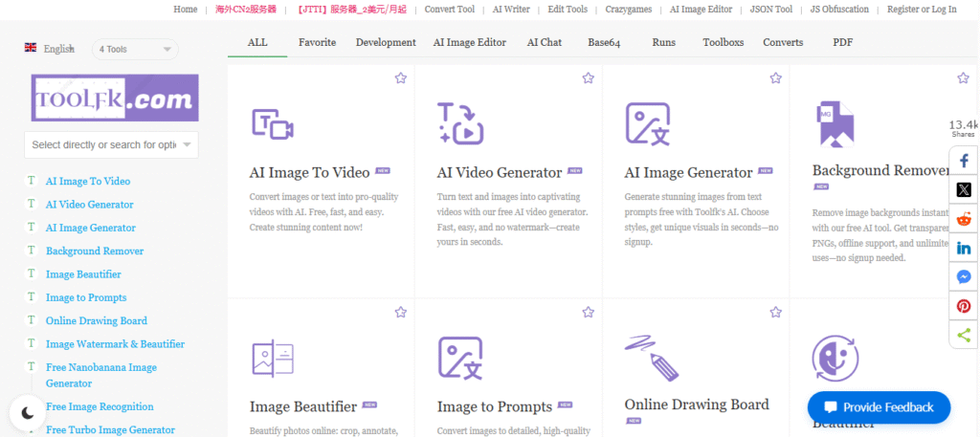The height and width of the screenshot is (437, 980).
Task: Favorite the AI Image To Video tool star
Action: click(x=401, y=78)
